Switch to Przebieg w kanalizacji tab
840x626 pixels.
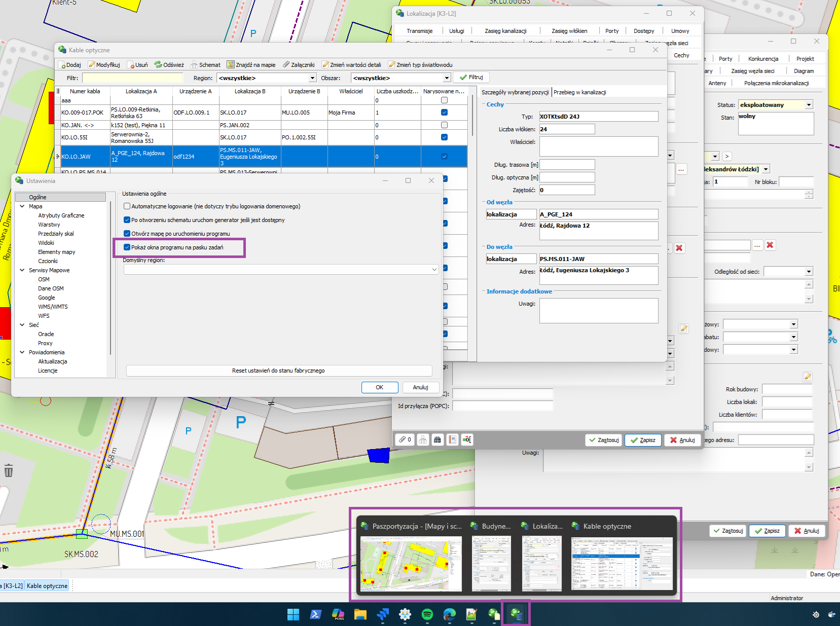(579, 92)
